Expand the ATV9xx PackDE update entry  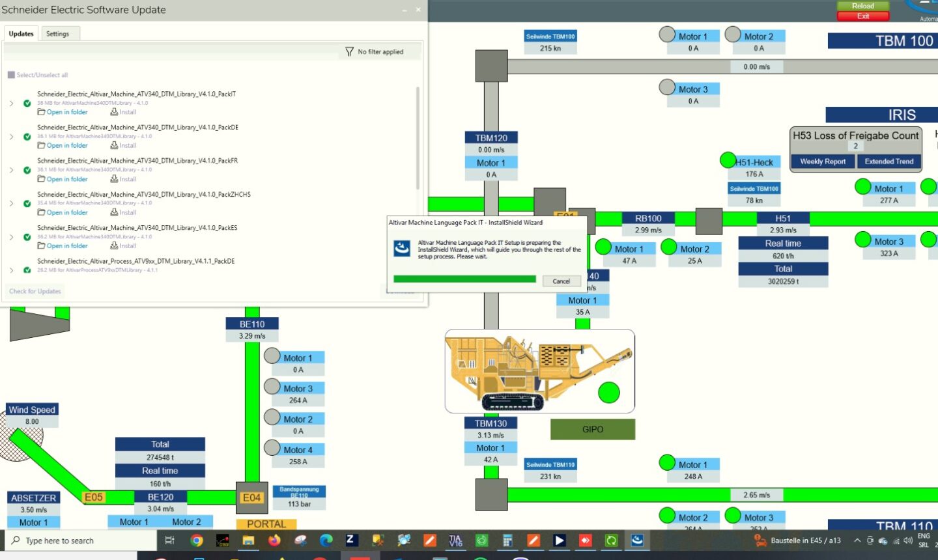tap(11, 270)
